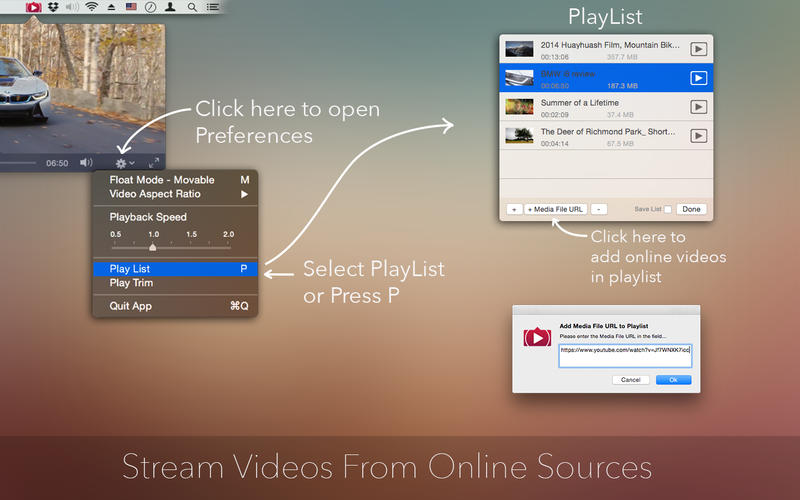This screenshot has width=800, height=500.
Task: Play The Deer of Richmond Park entry
Action: [x=698, y=136]
